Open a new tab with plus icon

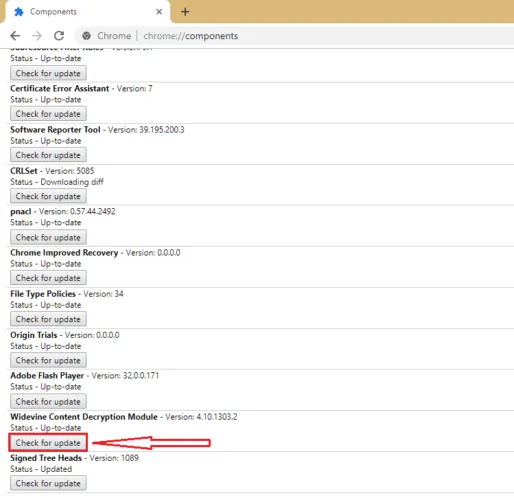[x=185, y=12]
